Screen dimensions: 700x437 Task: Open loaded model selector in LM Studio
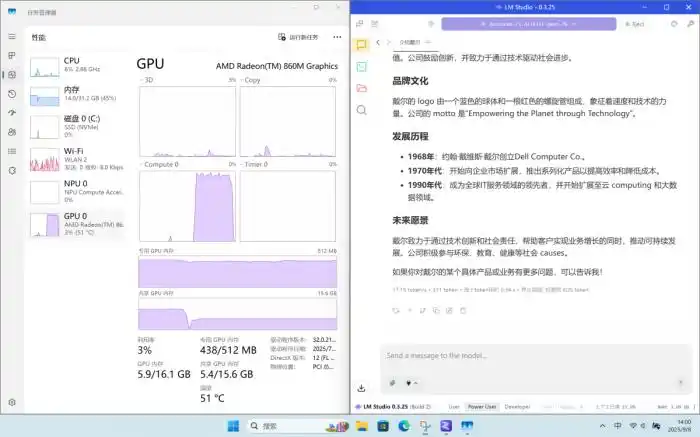click(x=529, y=24)
